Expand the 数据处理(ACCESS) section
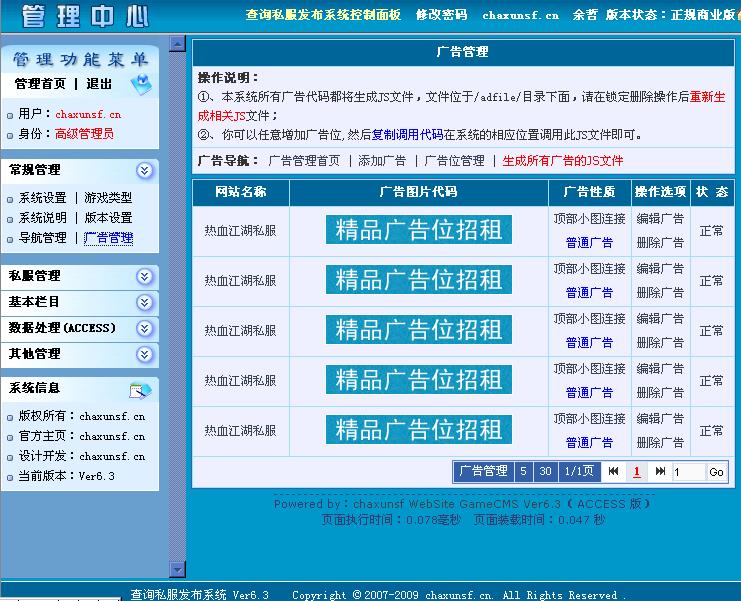 pyautogui.click(x=146, y=329)
